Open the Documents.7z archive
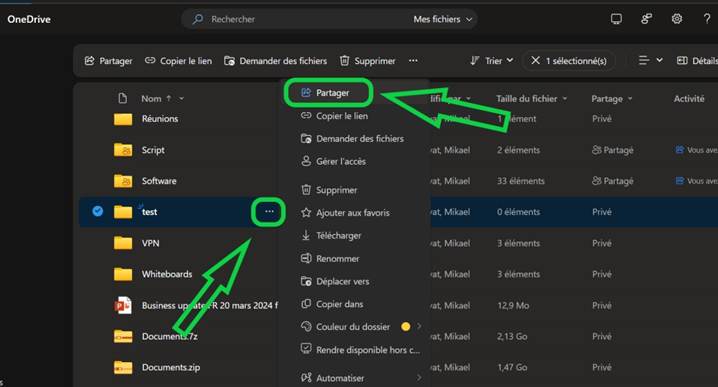 point(169,337)
